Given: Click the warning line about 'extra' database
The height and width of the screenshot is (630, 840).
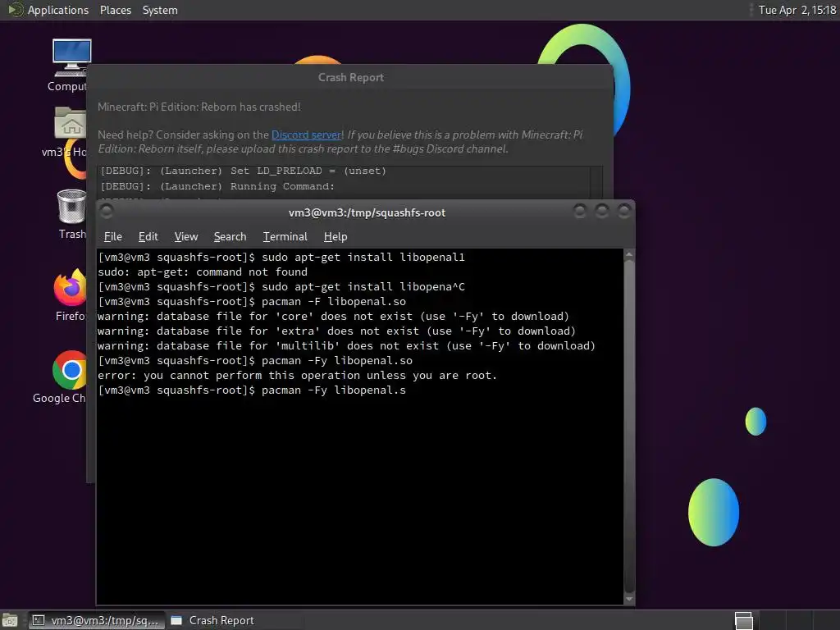Looking at the screenshot, I should coord(336,331).
